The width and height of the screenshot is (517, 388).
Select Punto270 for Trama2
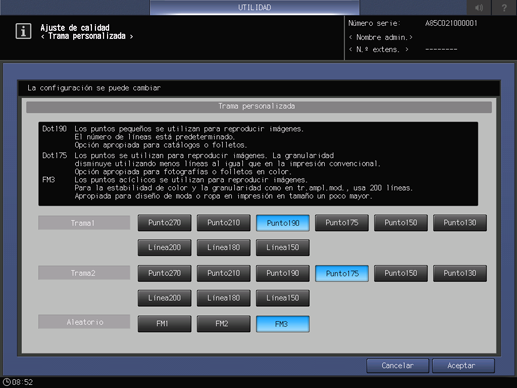tap(165, 273)
